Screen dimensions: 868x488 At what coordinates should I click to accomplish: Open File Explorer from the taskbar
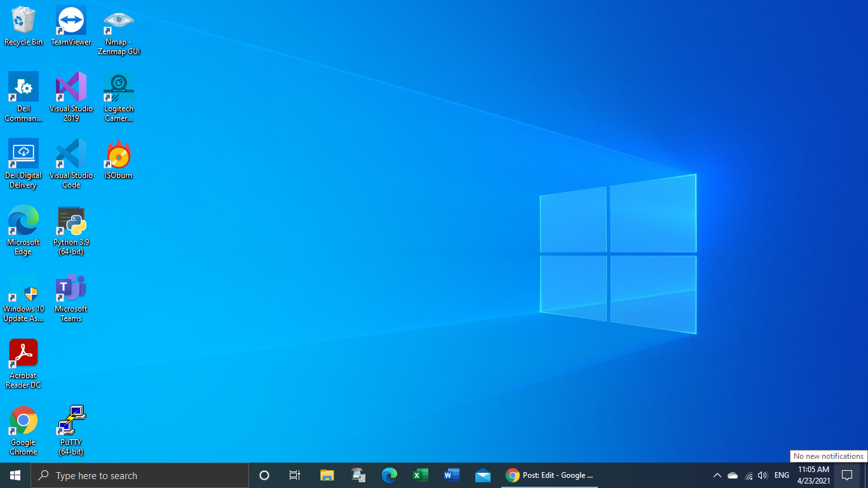[327, 475]
